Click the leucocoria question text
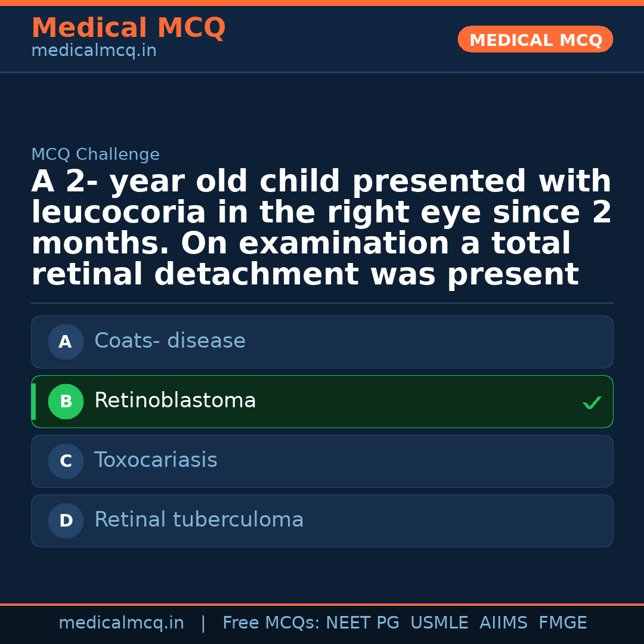The height and width of the screenshot is (644, 644). click(321, 228)
